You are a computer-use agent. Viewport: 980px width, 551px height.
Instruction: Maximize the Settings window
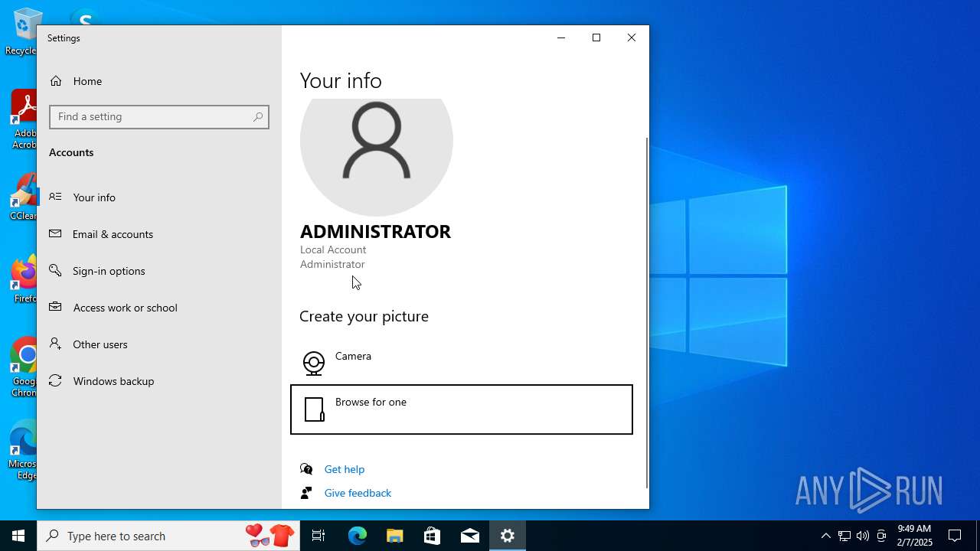pos(596,37)
